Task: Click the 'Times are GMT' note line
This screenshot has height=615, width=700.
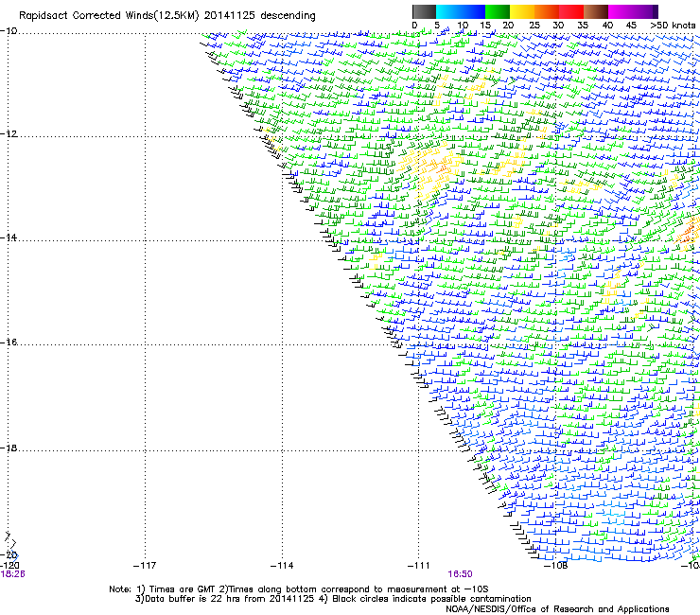Action: click(298, 589)
